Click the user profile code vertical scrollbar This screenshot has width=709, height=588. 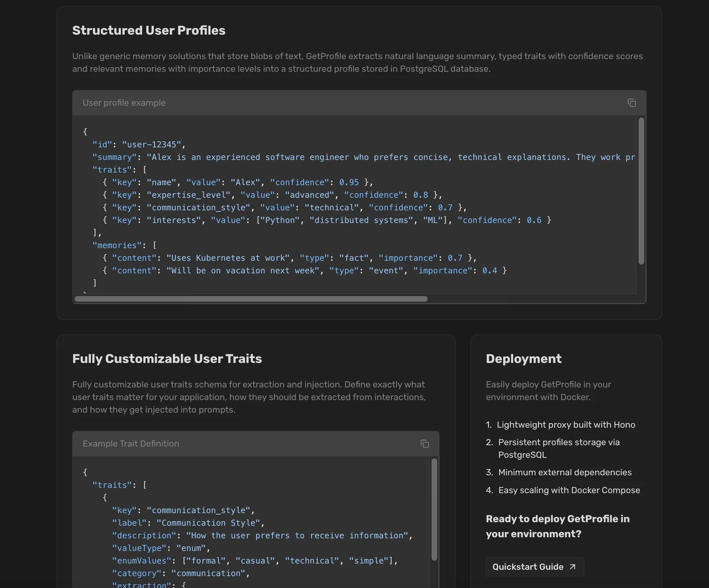tap(641, 190)
